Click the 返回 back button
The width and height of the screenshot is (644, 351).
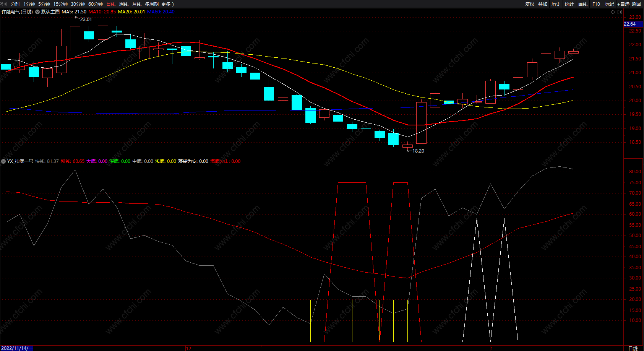[x=636, y=4]
